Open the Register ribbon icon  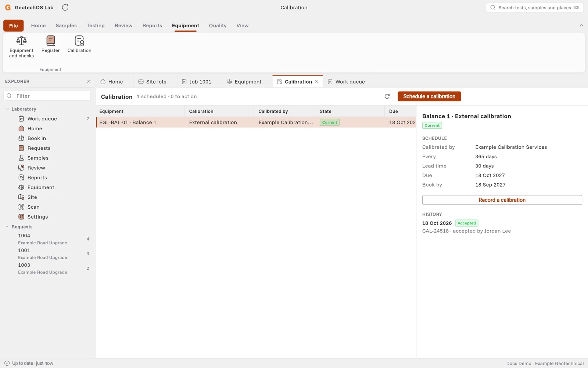[x=50, y=44]
